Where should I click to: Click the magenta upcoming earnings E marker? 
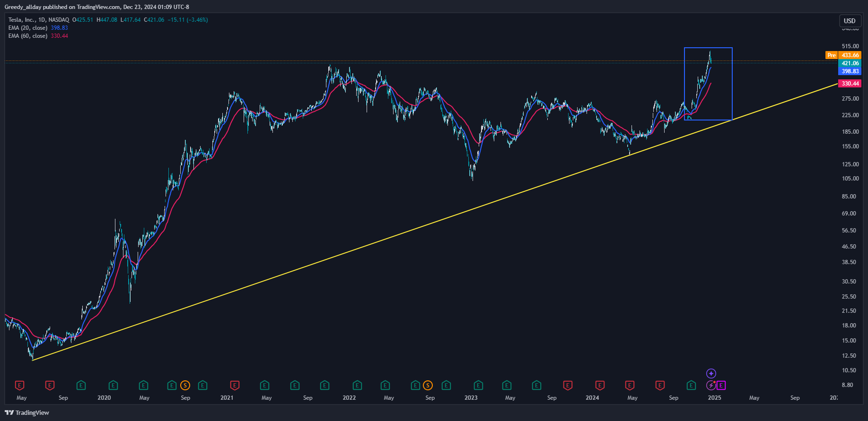[721, 386]
